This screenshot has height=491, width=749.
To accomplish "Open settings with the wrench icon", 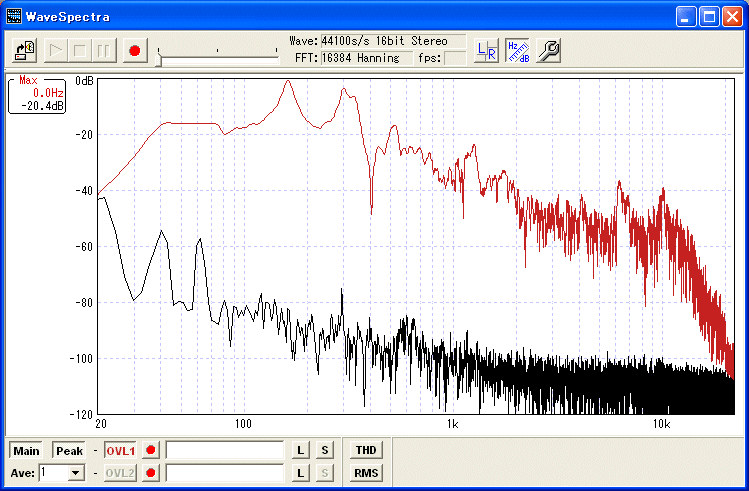I will (548, 50).
